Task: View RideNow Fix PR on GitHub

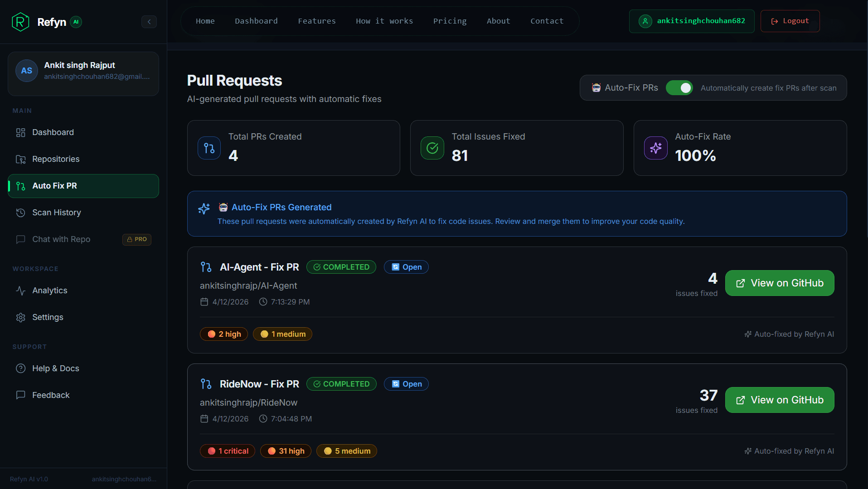Action: [779, 400]
